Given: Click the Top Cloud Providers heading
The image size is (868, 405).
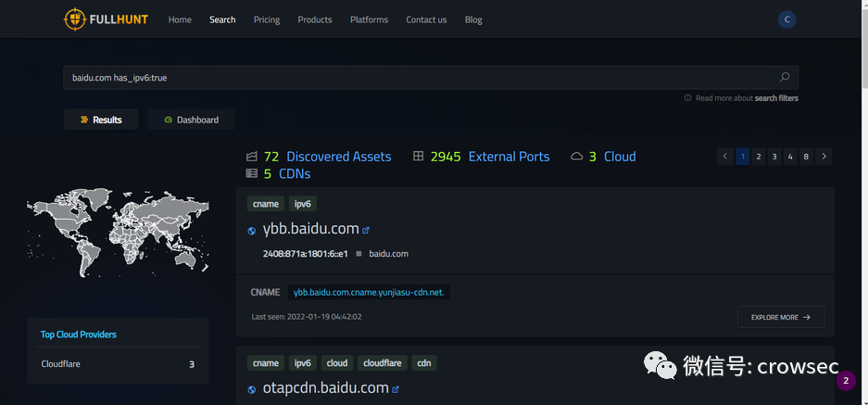Looking at the screenshot, I should 78,335.
